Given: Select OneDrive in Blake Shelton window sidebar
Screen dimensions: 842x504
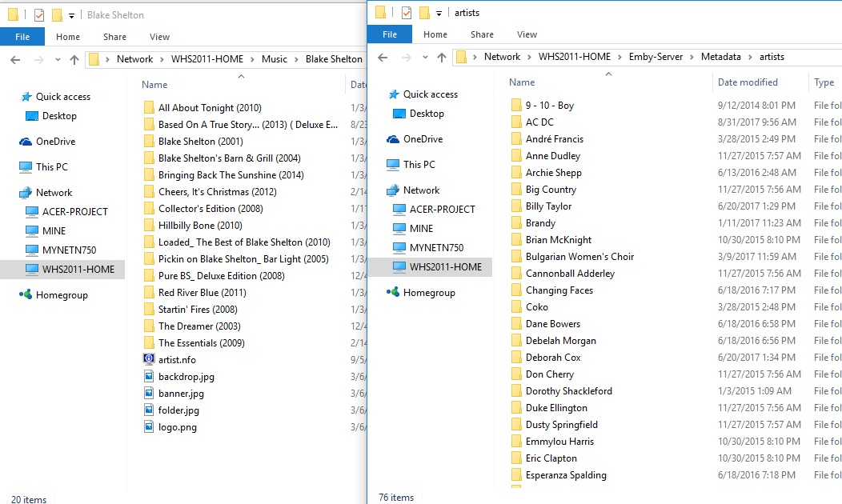Looking at the screenshot, I should click(55, 142).
